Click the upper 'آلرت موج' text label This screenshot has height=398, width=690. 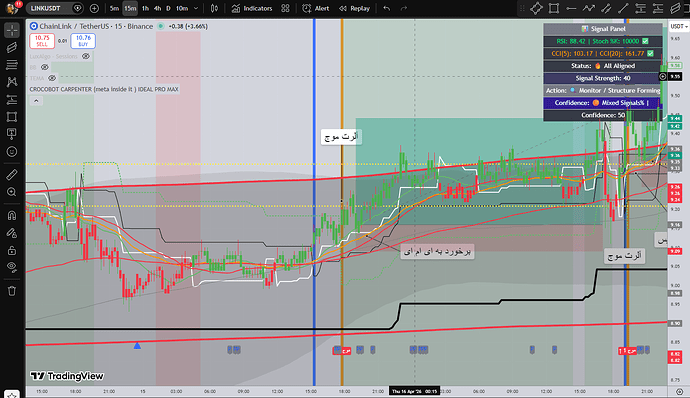341,137
